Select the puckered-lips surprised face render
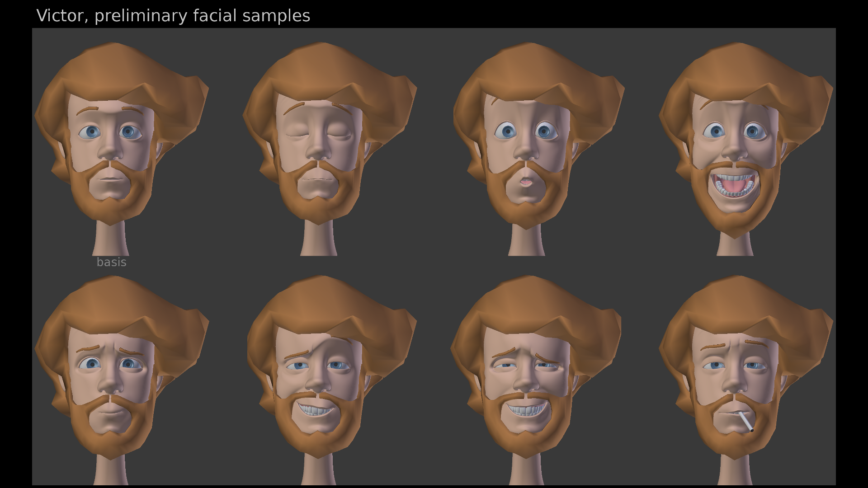The image size is (868, 488). [x=539, y=149]
